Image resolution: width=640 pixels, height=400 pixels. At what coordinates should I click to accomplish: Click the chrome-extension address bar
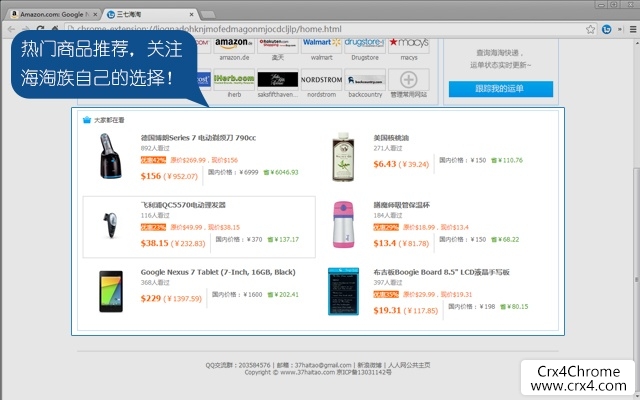pyautogui.click(x=327, y=29)
